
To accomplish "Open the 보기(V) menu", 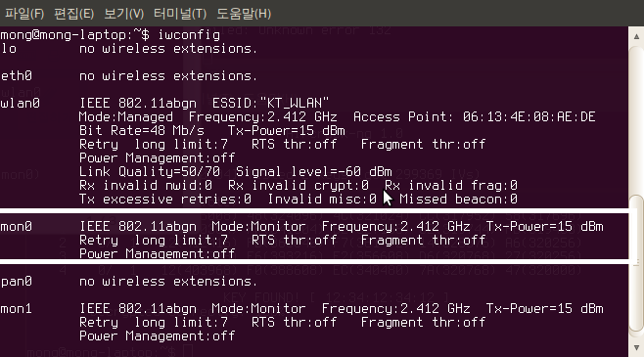I will [123, 14].
